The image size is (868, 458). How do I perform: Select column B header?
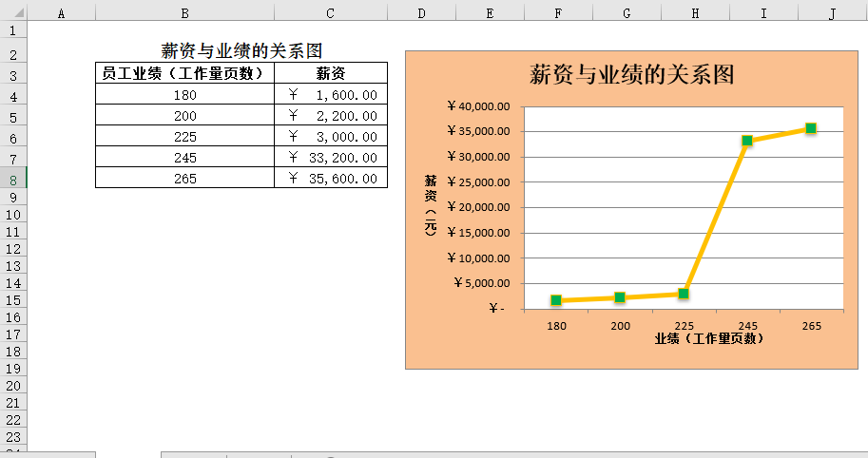pyautogui.click(x=184, y=12)
